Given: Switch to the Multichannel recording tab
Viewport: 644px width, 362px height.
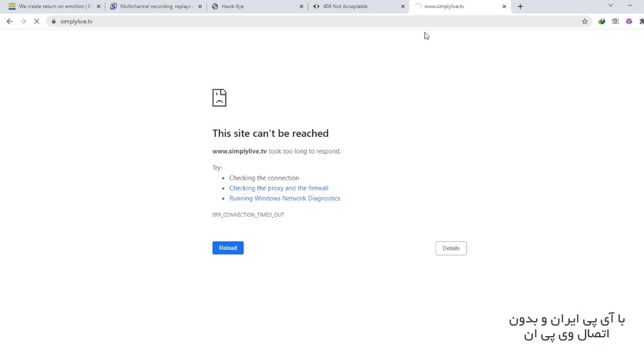Looking at the screenshot, I should (155, 6).
